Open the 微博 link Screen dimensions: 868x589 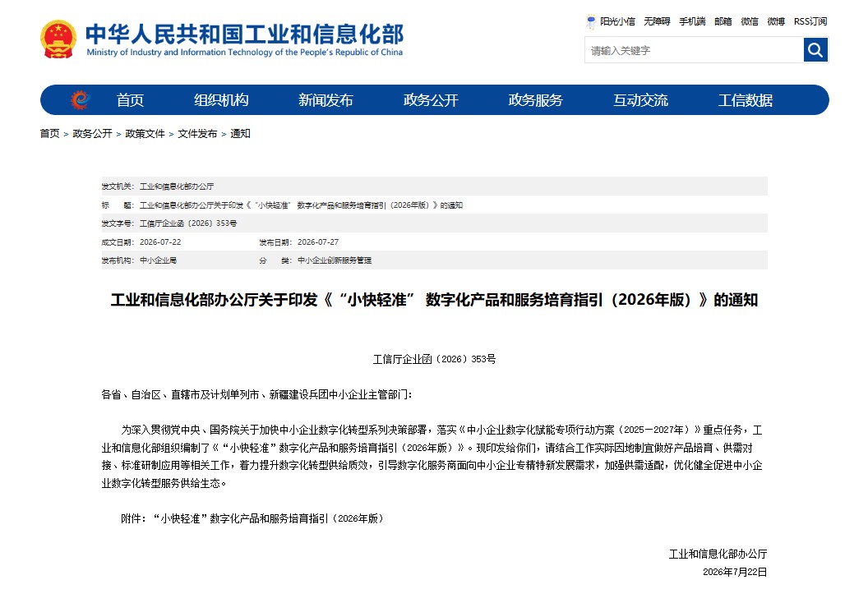coord(776,21)
